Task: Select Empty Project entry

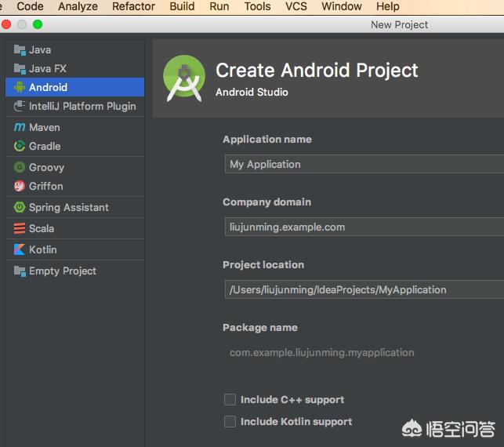Action: (x=75, y=271)
